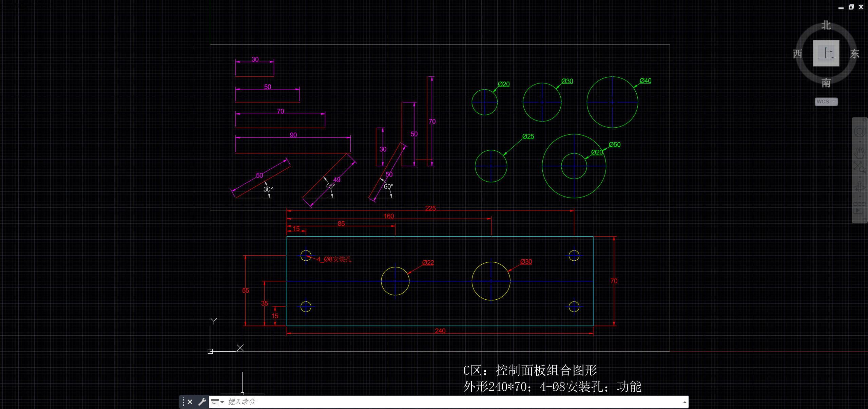Select the text line starting 外形240*70
This screenshot has height=409, width=868.
coord(553,387)
